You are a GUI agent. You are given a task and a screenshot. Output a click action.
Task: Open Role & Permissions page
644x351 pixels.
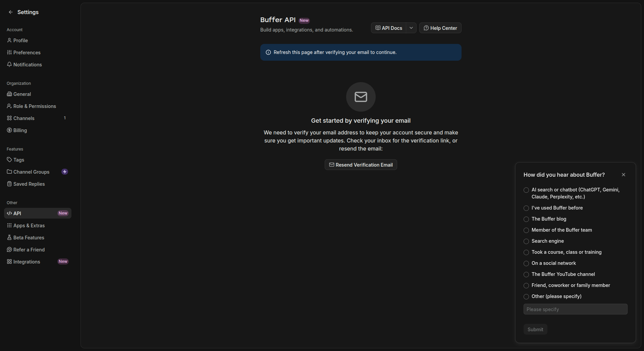pyautogui.click(x=38, y=106)
